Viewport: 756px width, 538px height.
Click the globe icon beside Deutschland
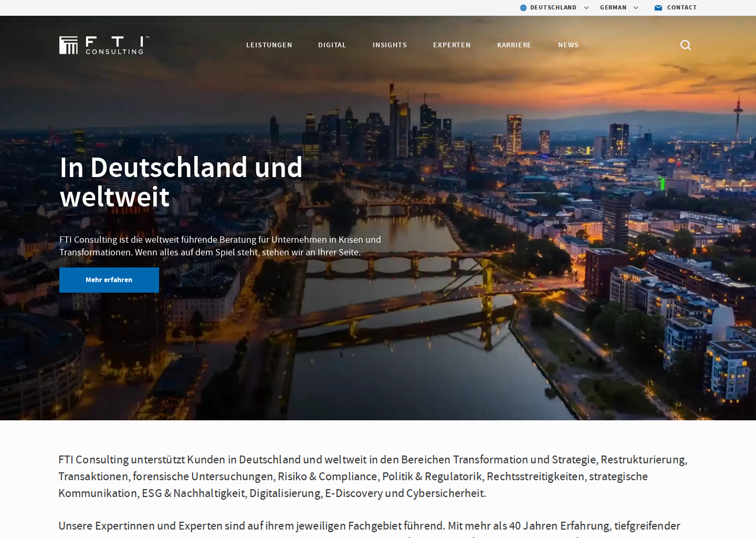point(523,8)
